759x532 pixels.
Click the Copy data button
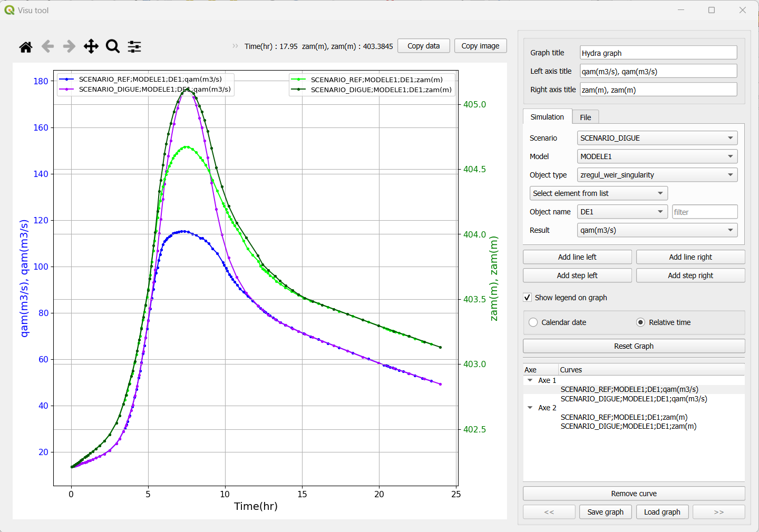tap(424, 46)
